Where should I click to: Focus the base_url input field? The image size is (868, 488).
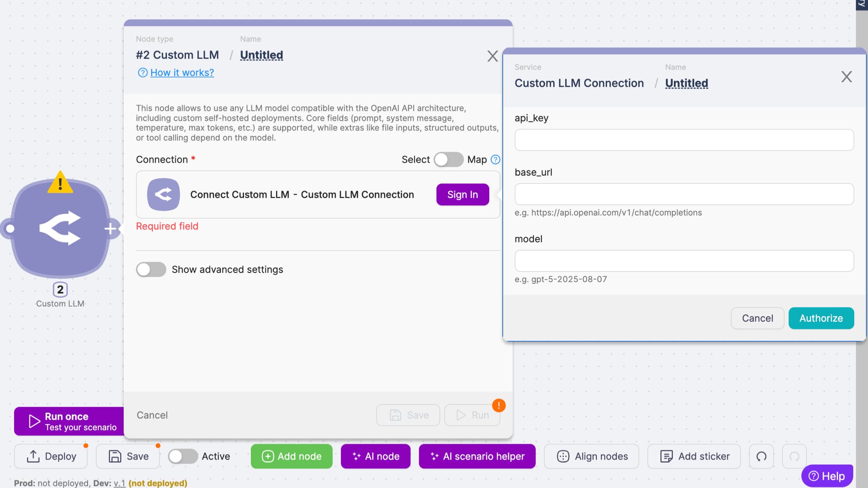pyautogui.click(x=684, y=194)
